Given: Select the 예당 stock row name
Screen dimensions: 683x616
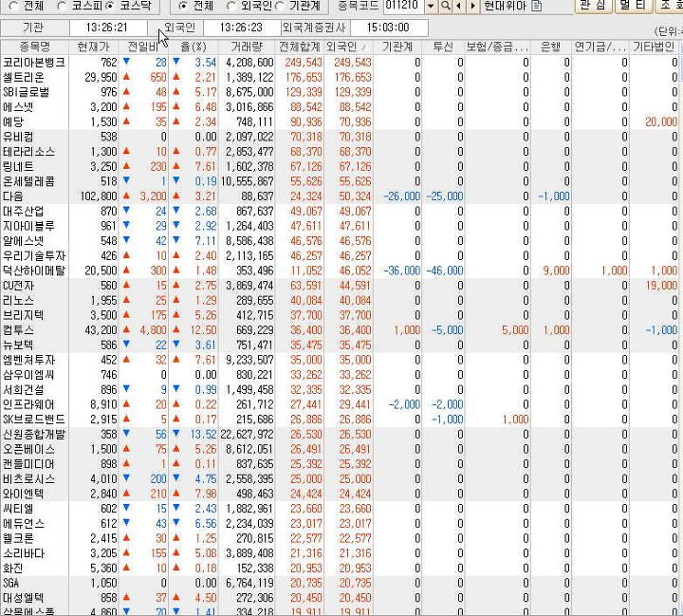Looking at the screenshot, I should pyautogui.click(x=13, y=121).
